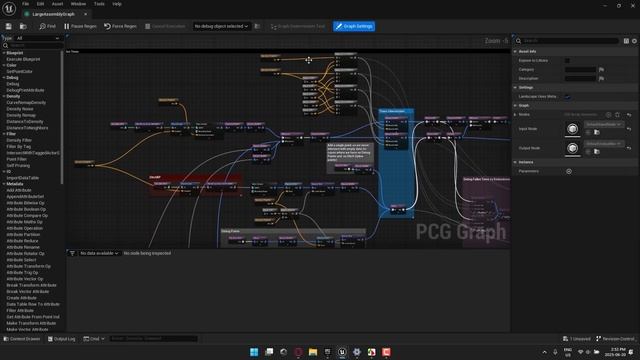
Task: Browse to Input Node asset folder icon
Action: [x=596, y=132]
